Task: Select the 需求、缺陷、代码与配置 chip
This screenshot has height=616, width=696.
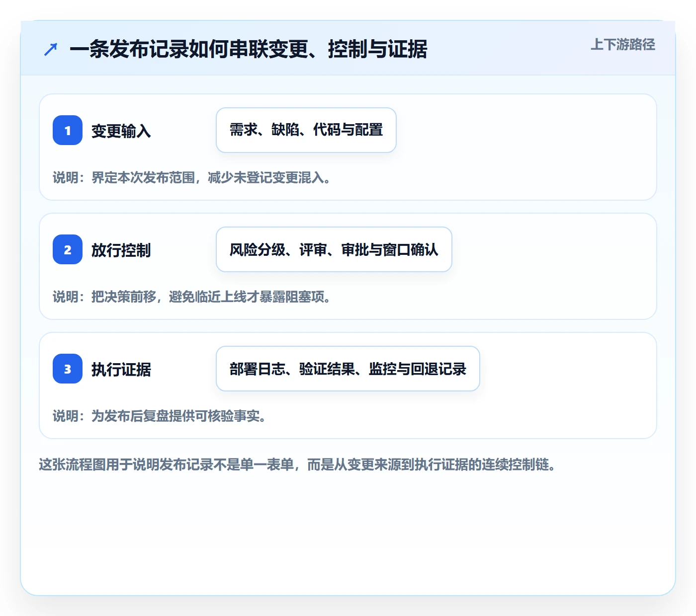Action: pyautogui.click(x=306, y=130)
